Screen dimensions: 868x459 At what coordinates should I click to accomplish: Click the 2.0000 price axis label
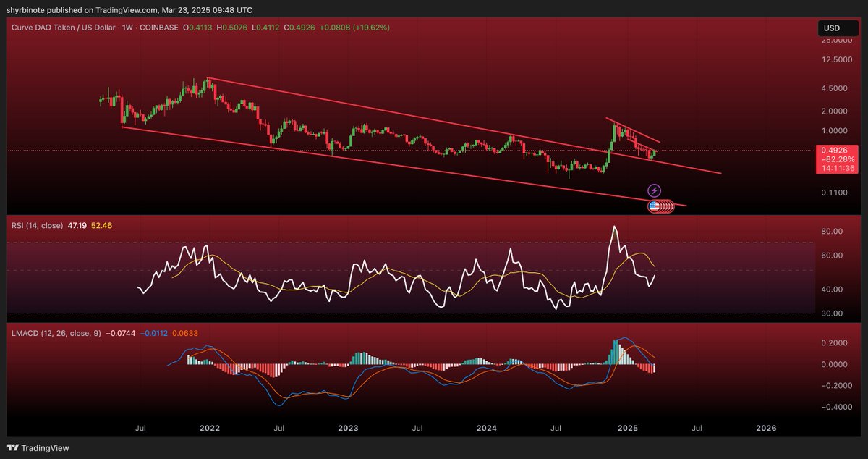click(836, 111)
